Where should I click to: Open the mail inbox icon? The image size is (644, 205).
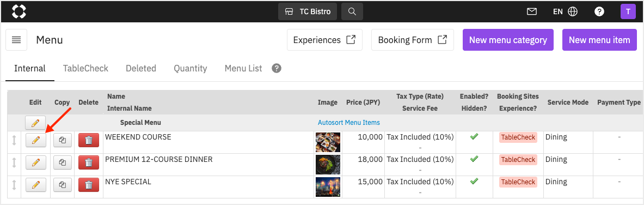(x=531, y=11)
